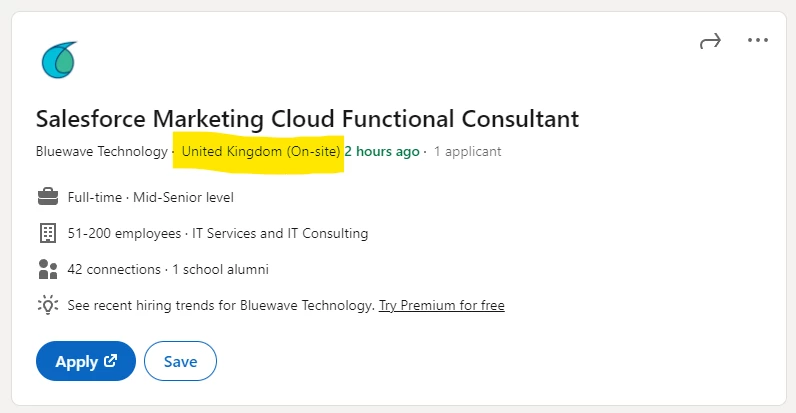The height and width of the screenshot is (413, 796).
Task: Click the people connections icon
Action: tap(48, 269)
